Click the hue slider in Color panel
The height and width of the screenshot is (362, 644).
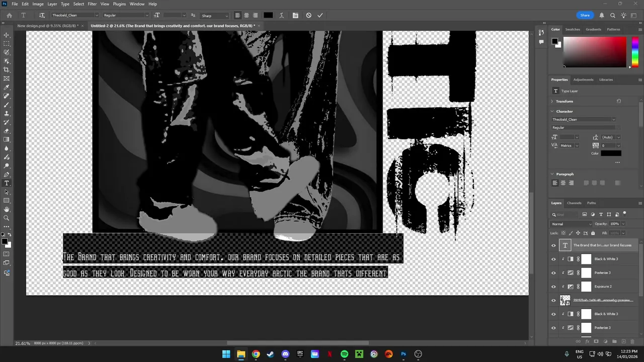click(x=635, y=52)
